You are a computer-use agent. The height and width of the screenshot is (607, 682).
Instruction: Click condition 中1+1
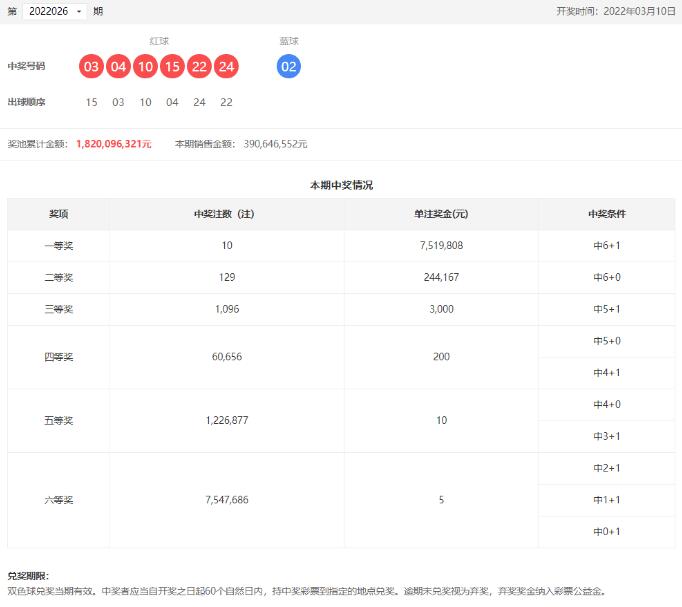(x=607, y=500)
